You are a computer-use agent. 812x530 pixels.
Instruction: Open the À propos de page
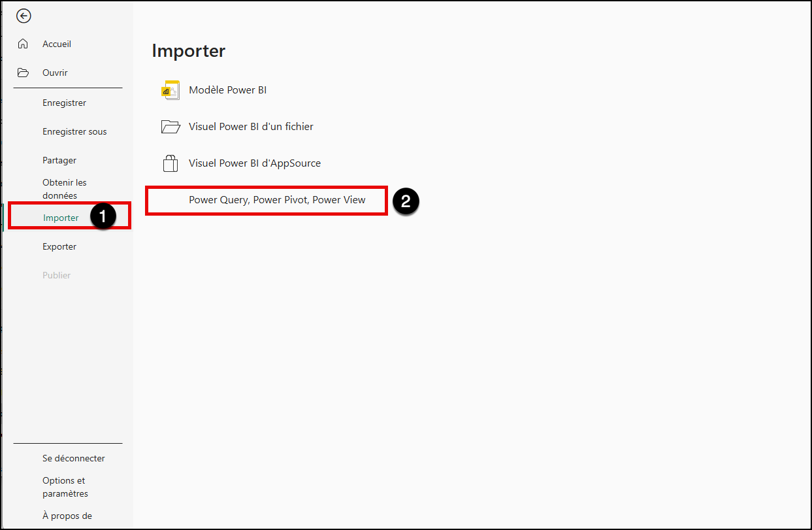point(67,516)
